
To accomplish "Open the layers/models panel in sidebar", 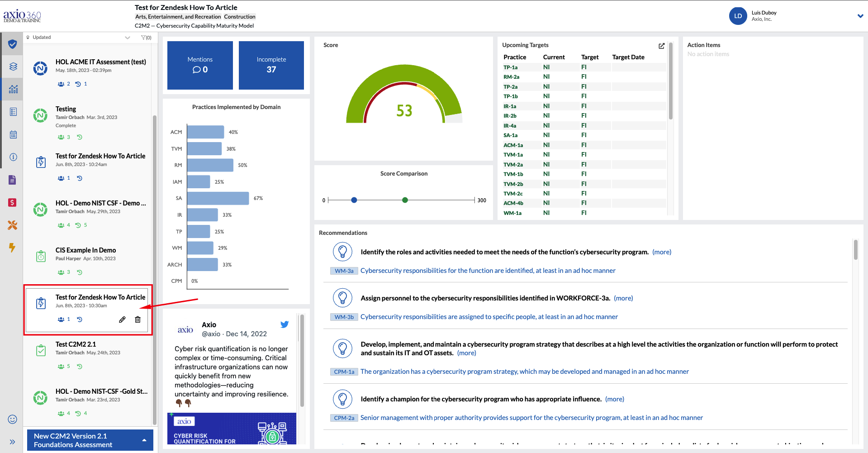I will (12, 66).
